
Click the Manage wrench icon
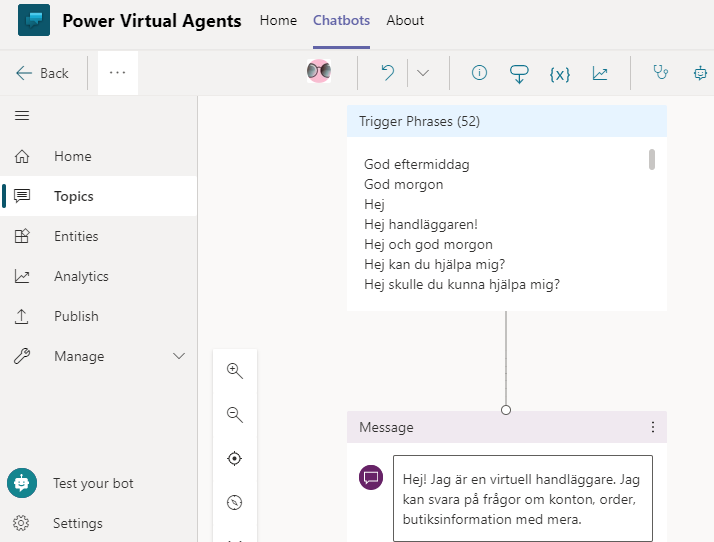click(x=22, y=356)
